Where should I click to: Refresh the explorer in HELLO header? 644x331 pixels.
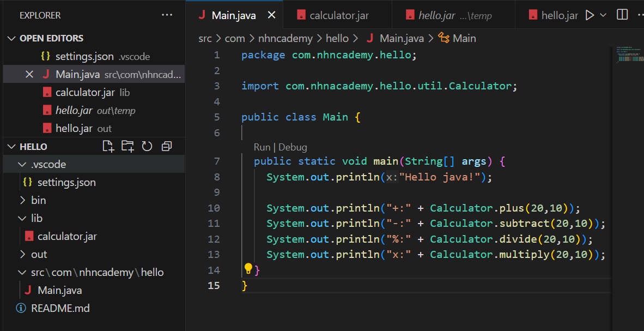pyautogui.click(x=147, y=146)
